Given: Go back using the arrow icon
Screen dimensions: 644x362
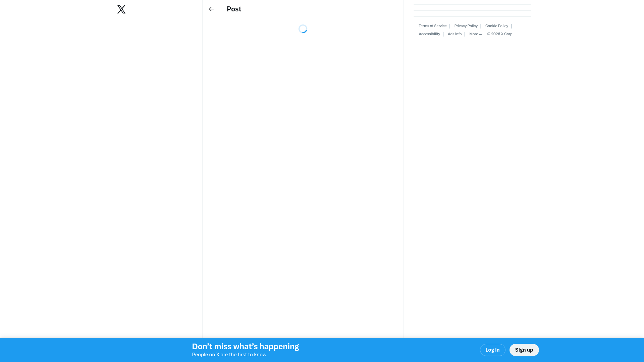Looking at the screenshot, I should pos(211,9).
